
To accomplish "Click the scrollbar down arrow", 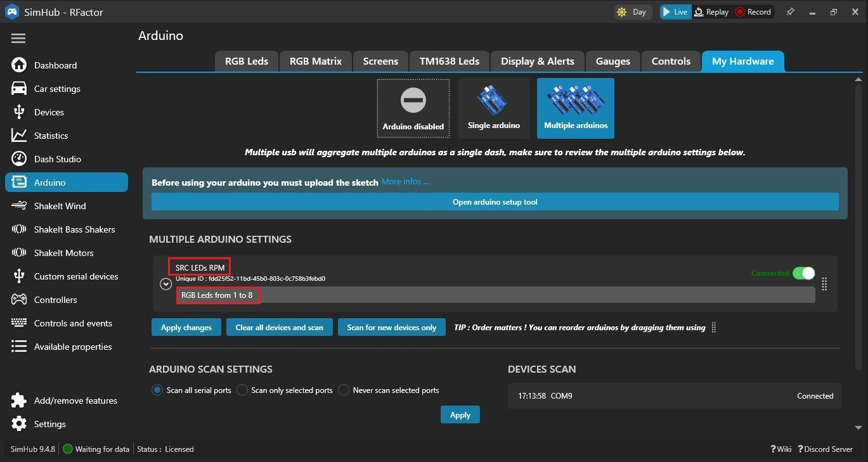I will 858,428.
